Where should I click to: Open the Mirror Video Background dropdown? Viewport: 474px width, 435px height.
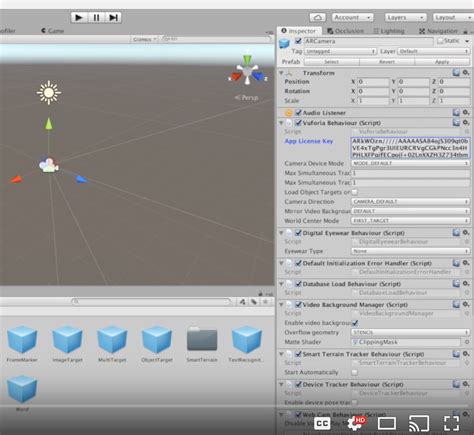pyautogui.click(x=410, y=211)
